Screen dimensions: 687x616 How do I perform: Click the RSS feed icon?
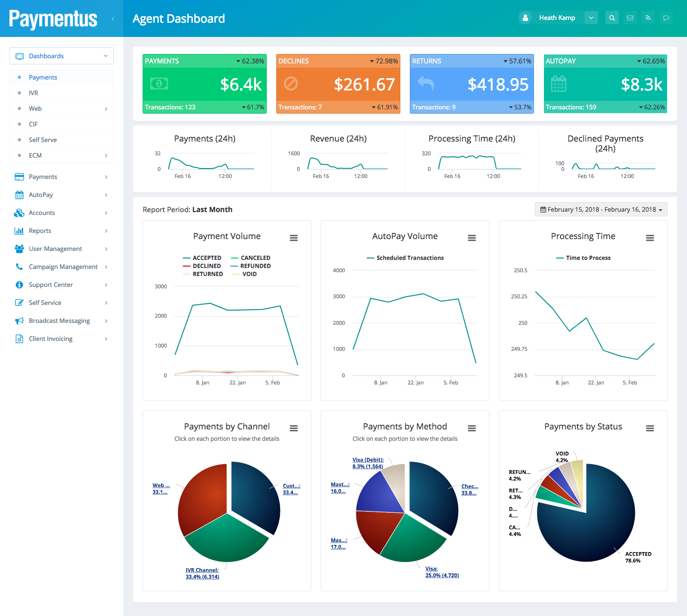648,18
